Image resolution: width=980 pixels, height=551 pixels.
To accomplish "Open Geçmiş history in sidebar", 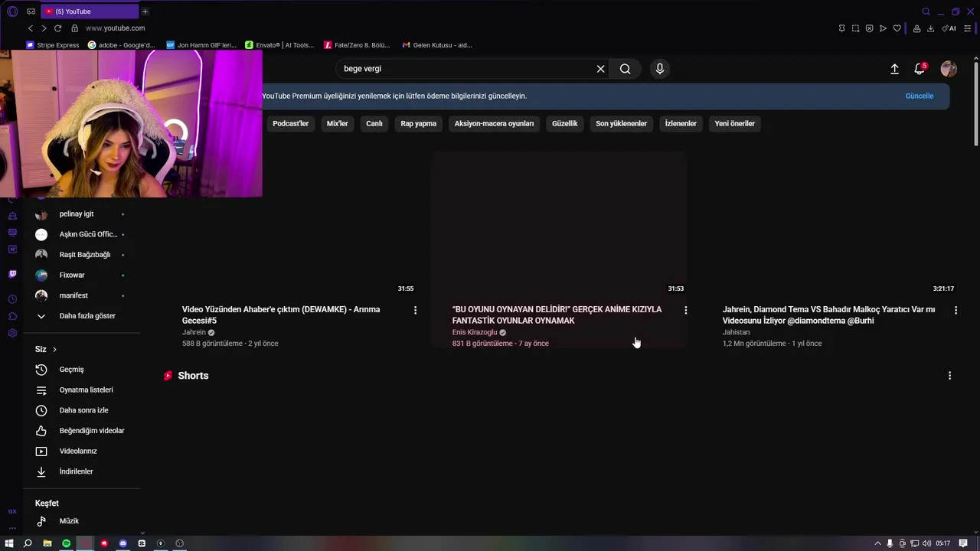I will click(x=82, y=370).
